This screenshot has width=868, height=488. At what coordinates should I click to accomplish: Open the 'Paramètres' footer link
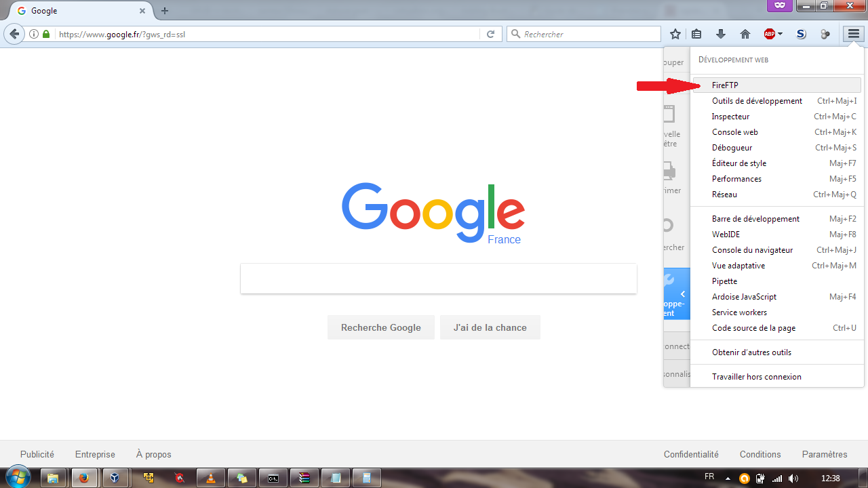(x=824, y=454)
